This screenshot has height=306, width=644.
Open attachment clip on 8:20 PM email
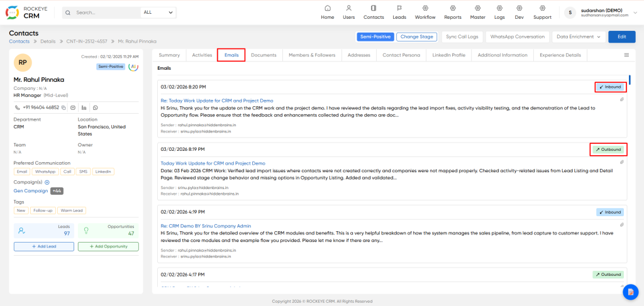point(622,99)
